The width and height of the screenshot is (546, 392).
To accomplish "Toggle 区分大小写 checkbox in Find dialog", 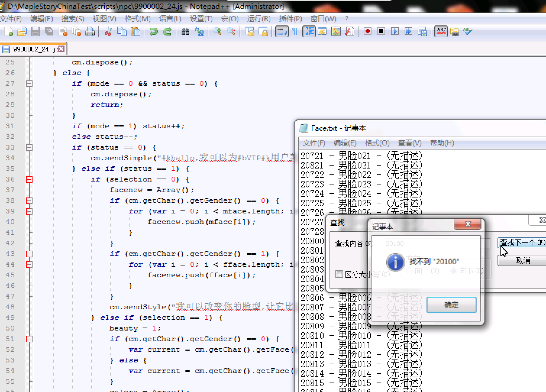I will click(339, 274).
